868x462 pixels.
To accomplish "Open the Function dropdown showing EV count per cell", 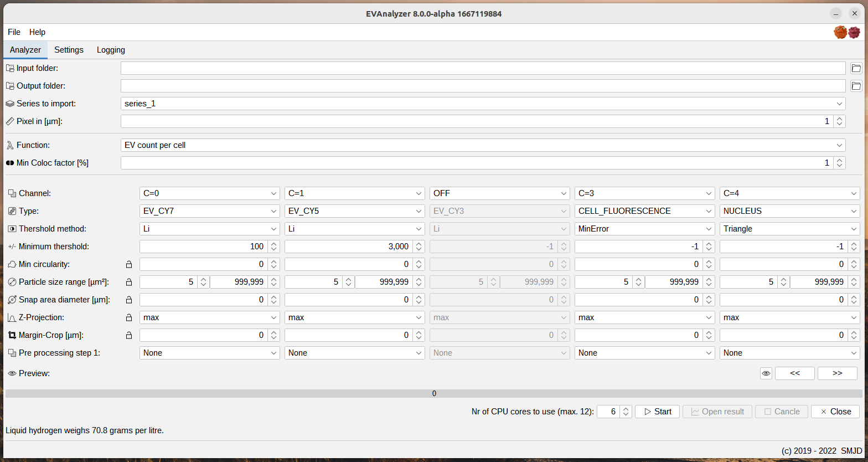I will (483, 145).
